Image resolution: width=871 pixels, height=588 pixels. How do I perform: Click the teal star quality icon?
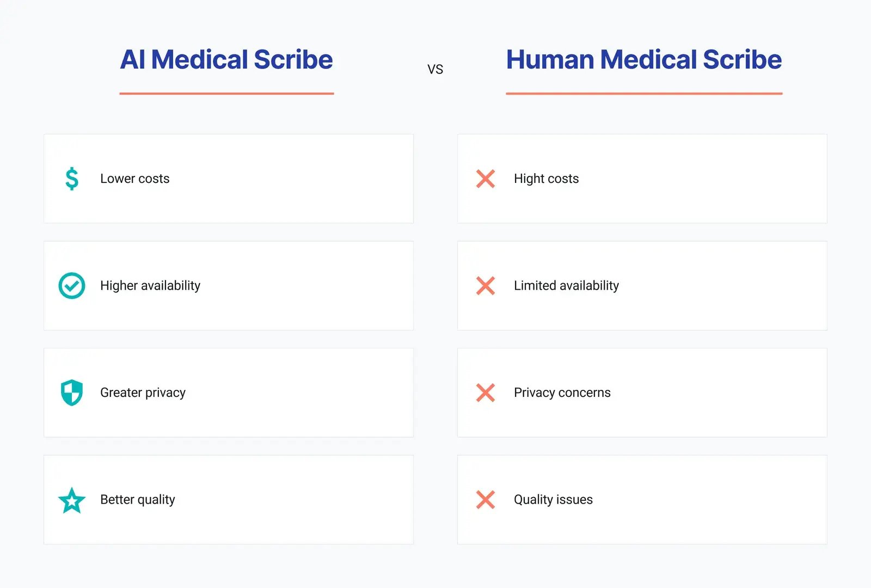pyautogui.click(x=72, y=500)
